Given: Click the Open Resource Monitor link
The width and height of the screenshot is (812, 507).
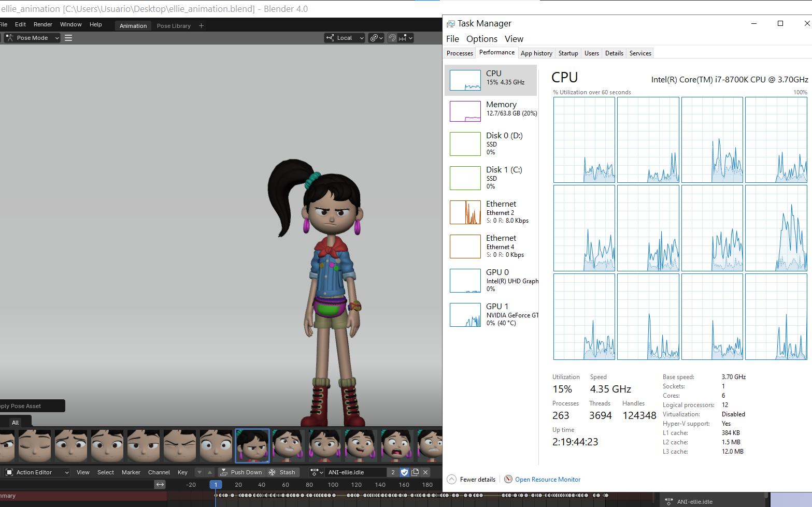Looking at the screenshot, I should click(547, 480).
